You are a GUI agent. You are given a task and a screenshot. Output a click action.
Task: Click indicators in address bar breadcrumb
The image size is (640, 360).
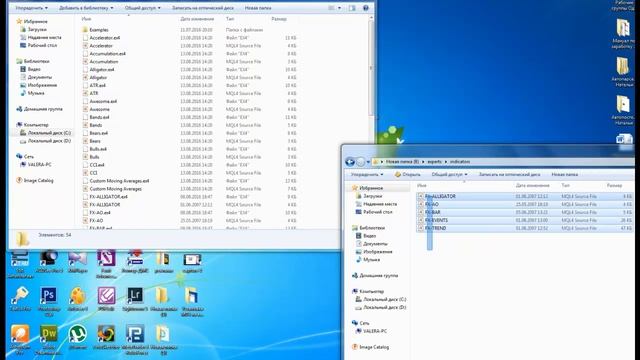click(x=460, y=162)
